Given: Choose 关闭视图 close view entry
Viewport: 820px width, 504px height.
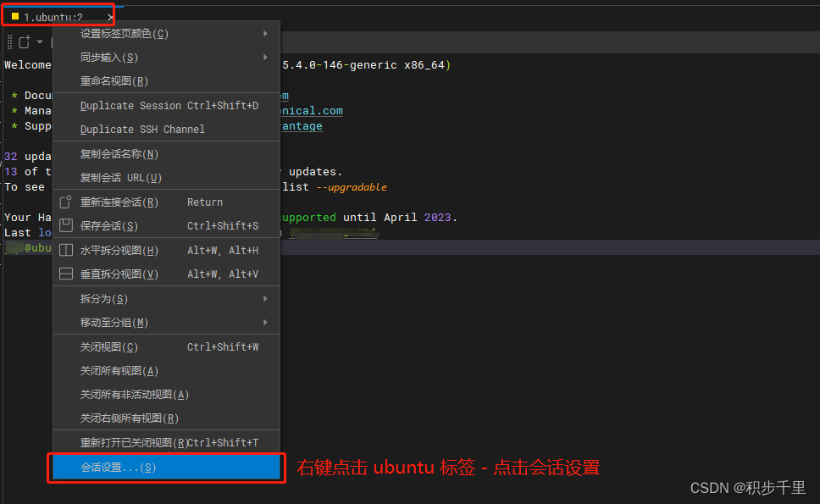Looking at the screenshot, I should (166, 347).
